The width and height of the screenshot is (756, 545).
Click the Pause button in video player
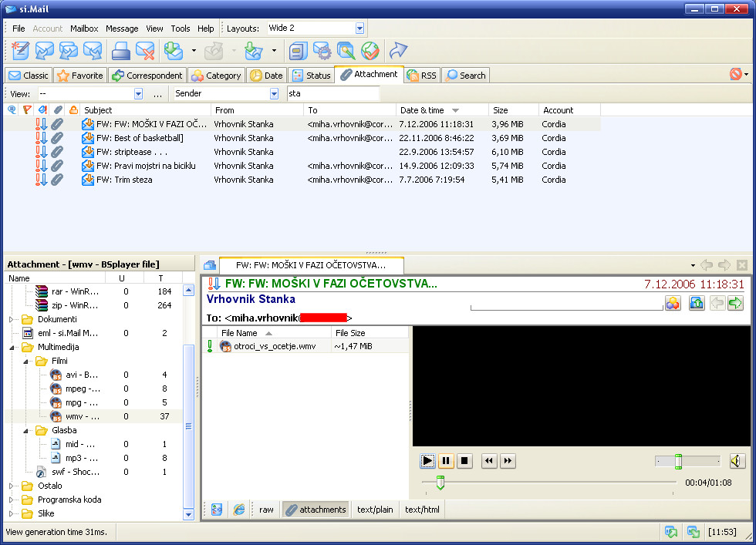pos(446,461)
